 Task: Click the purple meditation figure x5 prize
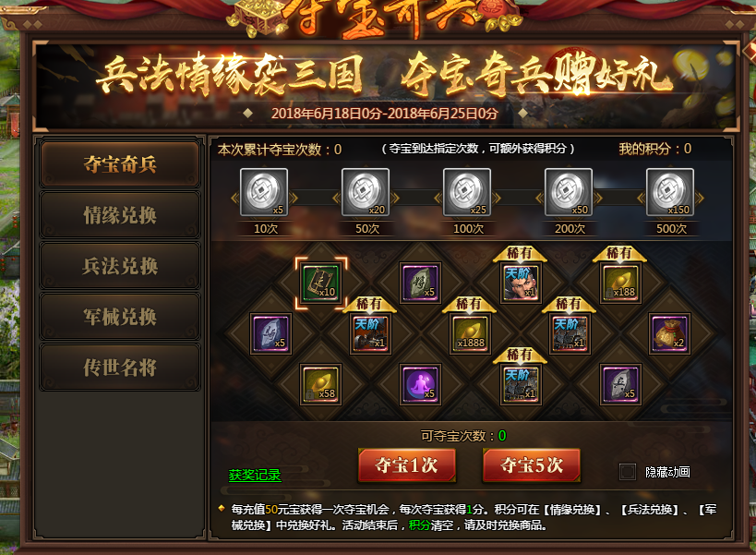click(x=420, y=384)
